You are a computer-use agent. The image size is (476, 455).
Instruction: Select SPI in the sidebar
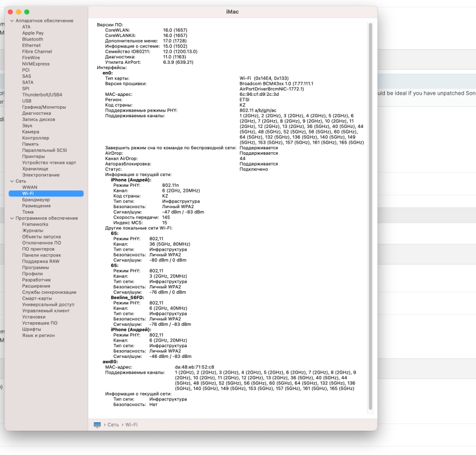click(25, 89)
